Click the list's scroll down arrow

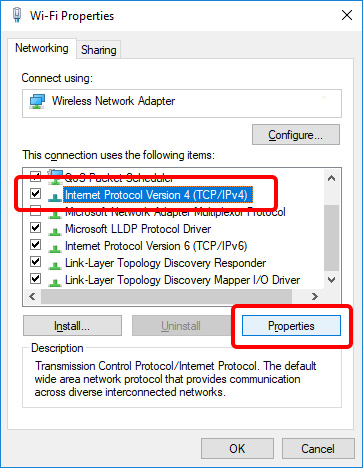click(x=331, y=280)
